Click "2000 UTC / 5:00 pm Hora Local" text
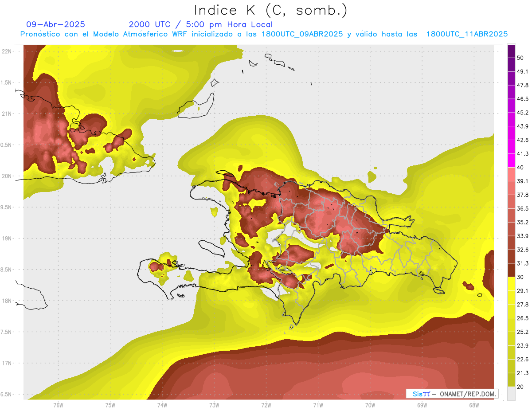 click(200, 24)
